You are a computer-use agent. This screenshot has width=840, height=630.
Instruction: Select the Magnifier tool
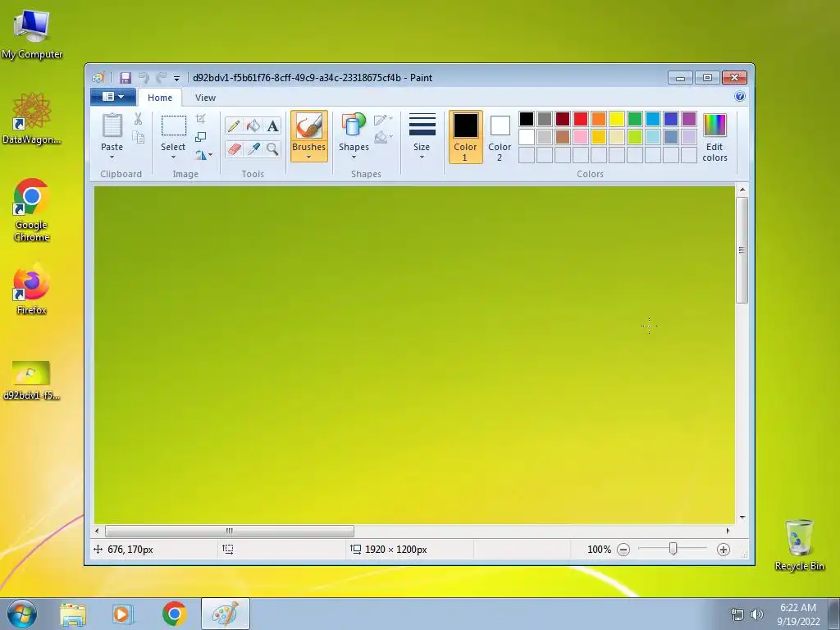click(x=272, y=148)
